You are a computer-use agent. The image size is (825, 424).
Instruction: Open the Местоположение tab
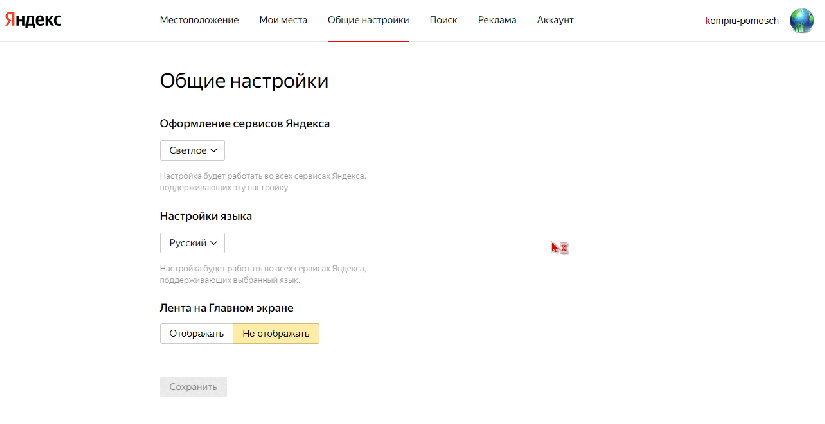(x=199, y=20)
